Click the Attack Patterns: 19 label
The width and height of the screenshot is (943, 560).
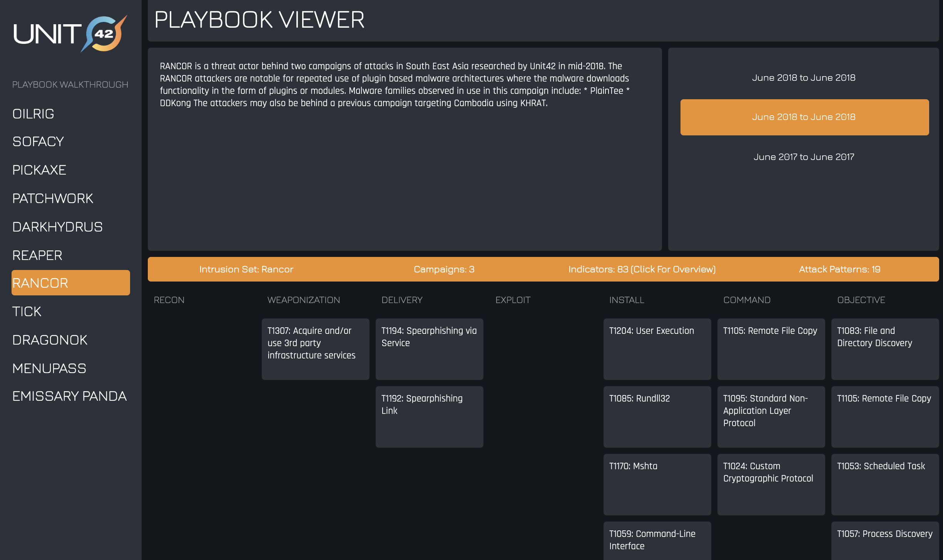[840, 269]
